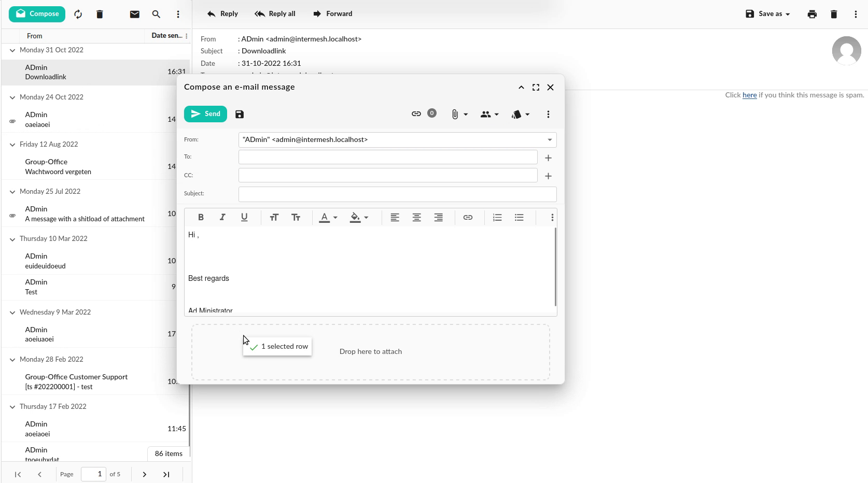
Task: Collapse the Monday 31 Oct 2022 group
Action: 12,50
